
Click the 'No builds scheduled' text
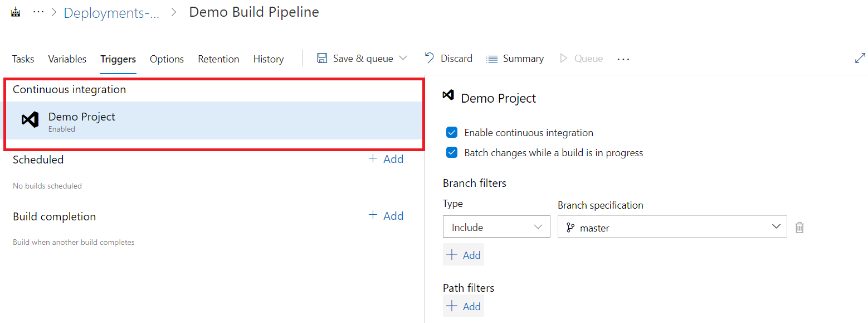click(47, 186)
